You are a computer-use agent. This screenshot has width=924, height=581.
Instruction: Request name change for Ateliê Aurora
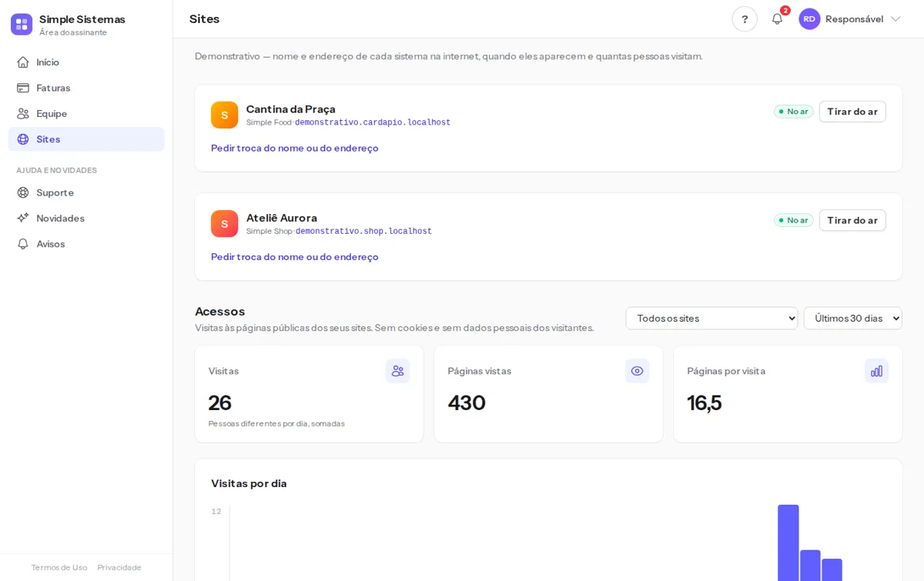[x=295, y=257]
